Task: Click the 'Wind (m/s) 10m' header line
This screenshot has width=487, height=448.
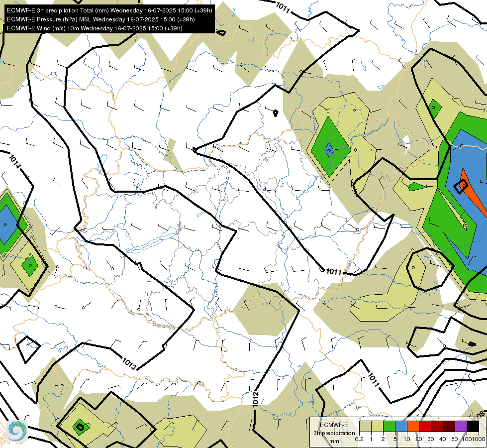Action: [x=95, y=28]
